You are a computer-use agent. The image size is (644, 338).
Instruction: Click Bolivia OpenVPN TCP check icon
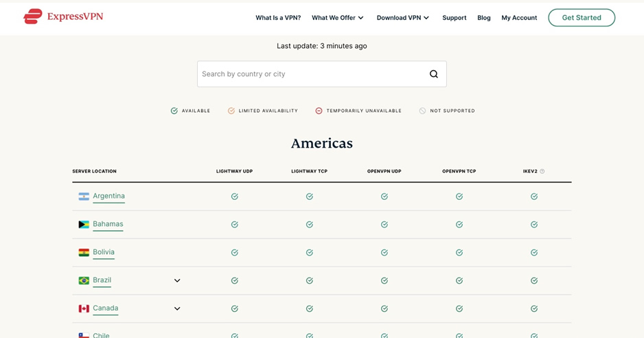click(459, 253)
